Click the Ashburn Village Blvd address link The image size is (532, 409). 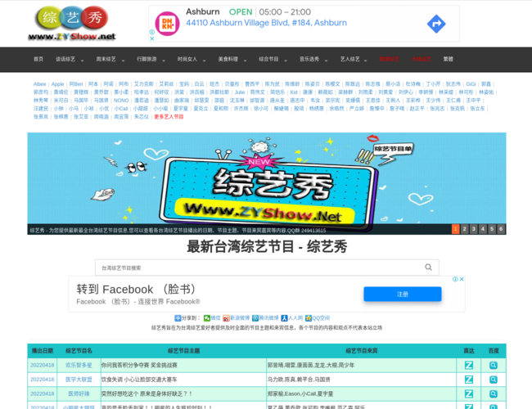pos(266,23)
